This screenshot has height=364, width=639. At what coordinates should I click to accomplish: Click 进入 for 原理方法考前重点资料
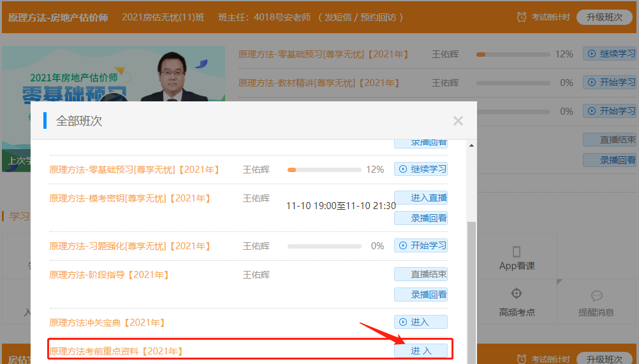(421, 351)
